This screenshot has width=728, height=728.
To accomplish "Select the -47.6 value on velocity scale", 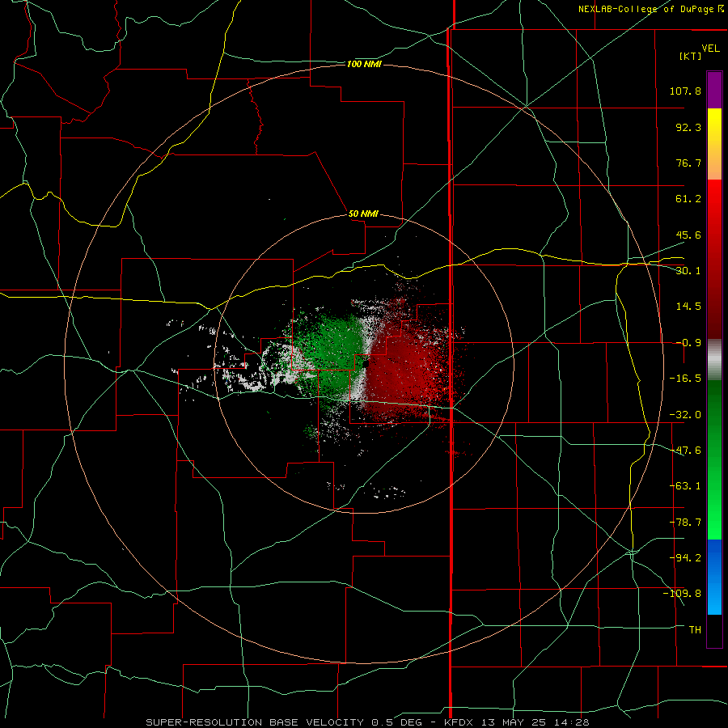I will [x=685, y=451].
